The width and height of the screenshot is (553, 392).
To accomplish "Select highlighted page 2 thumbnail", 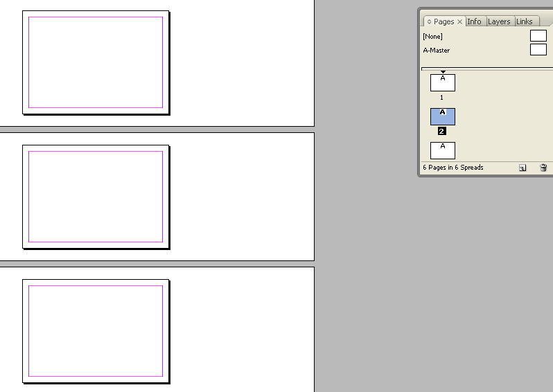I will click(443, 116).
